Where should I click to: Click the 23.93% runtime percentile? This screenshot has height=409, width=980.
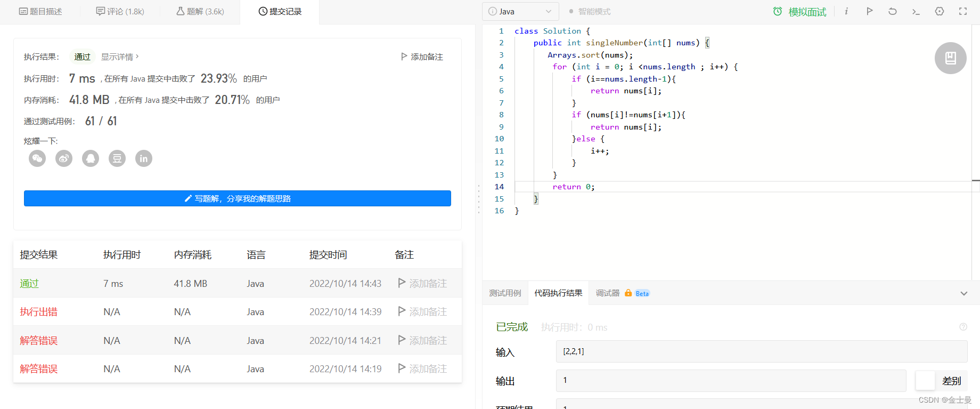tap(219, 78)
